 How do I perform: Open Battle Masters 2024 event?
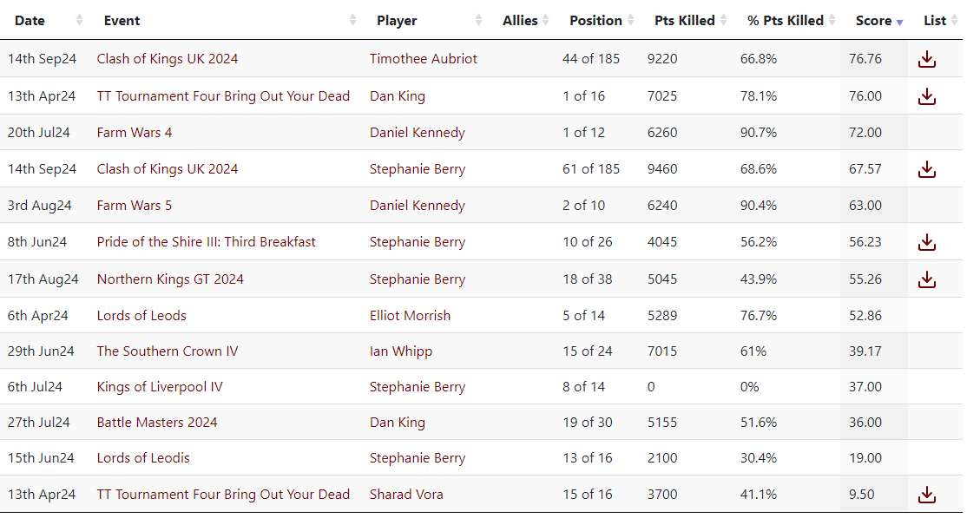click(157, 423)
